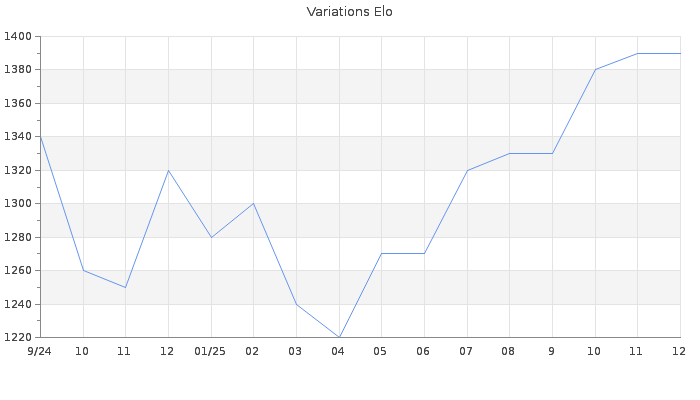Click the 01/25 x-axis label
The width and height of the screenshot is (700, 400).
210,352
